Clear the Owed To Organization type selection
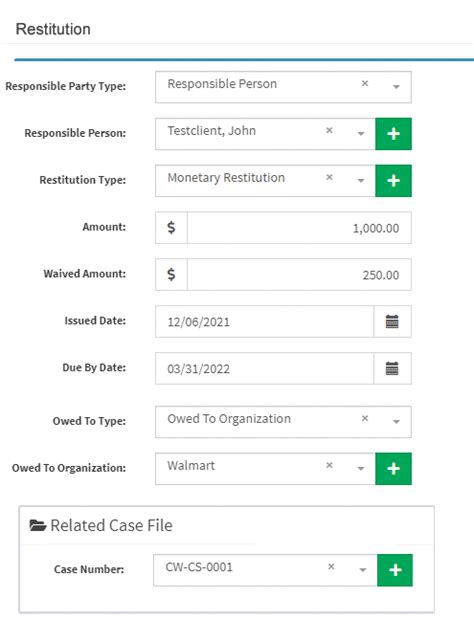 coord(365,418)
